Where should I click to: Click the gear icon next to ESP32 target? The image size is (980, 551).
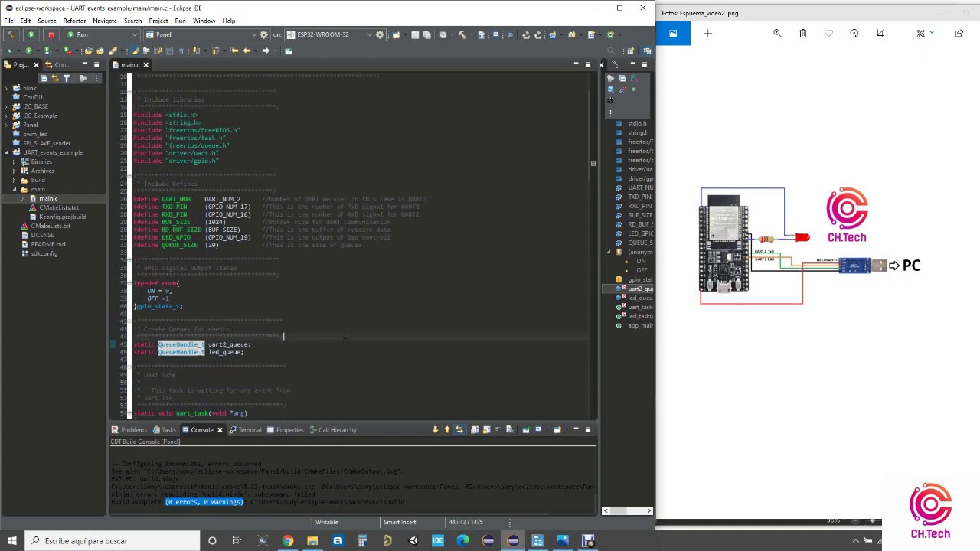(x=380, y=34)
